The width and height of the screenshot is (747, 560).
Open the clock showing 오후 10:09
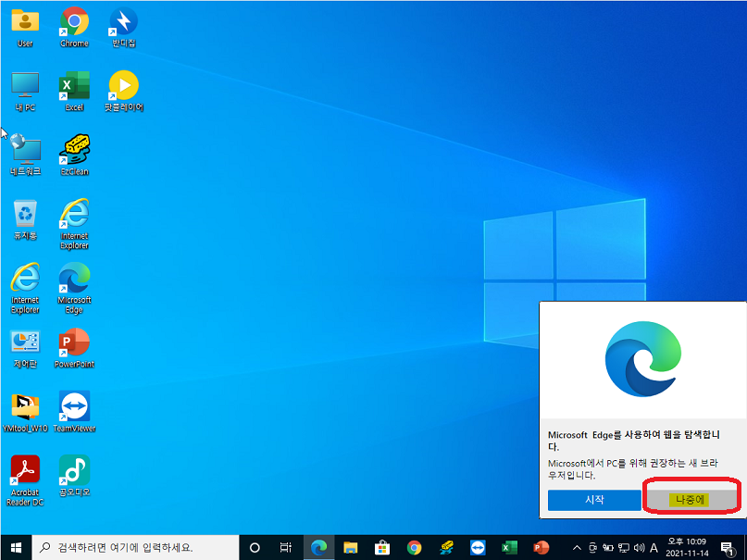687,548
